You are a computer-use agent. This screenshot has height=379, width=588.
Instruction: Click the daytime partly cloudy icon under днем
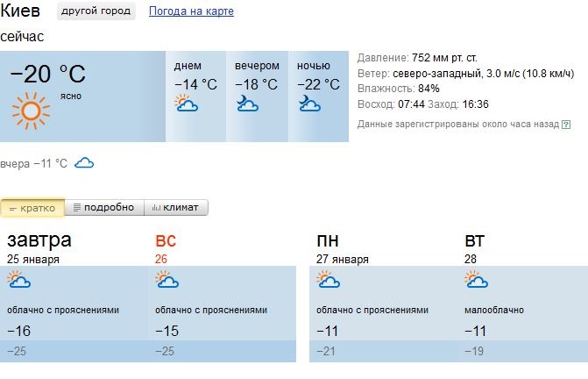click(x=187, y=103)
